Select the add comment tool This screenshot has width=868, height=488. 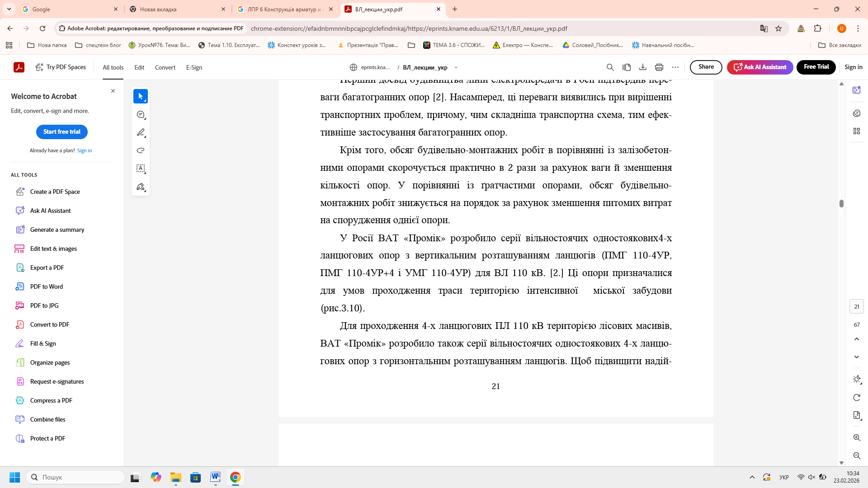[141, 115]
